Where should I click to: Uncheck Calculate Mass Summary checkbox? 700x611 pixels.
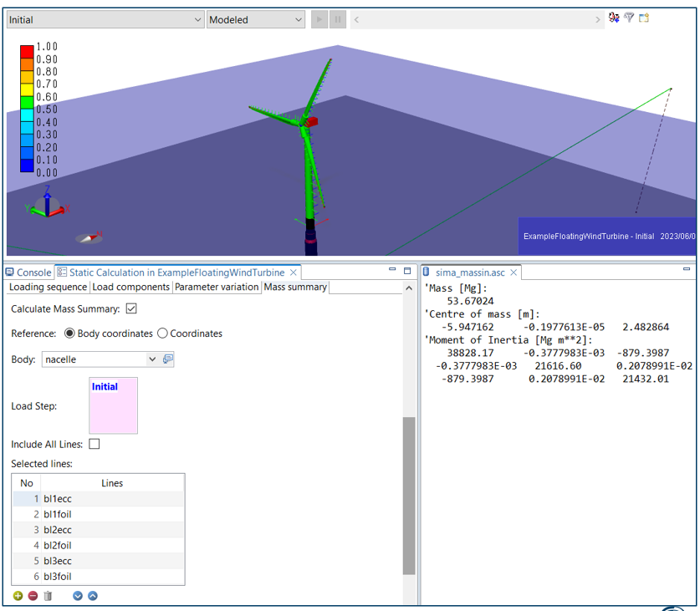point(131,309)
